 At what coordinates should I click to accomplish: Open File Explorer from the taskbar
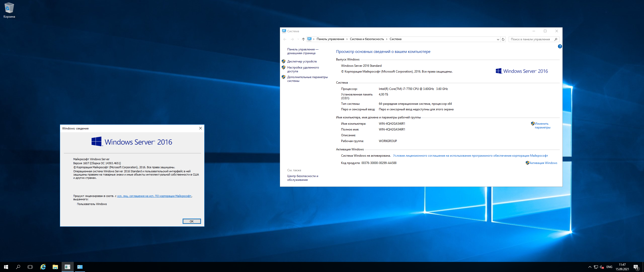click(x=55, y=267)
